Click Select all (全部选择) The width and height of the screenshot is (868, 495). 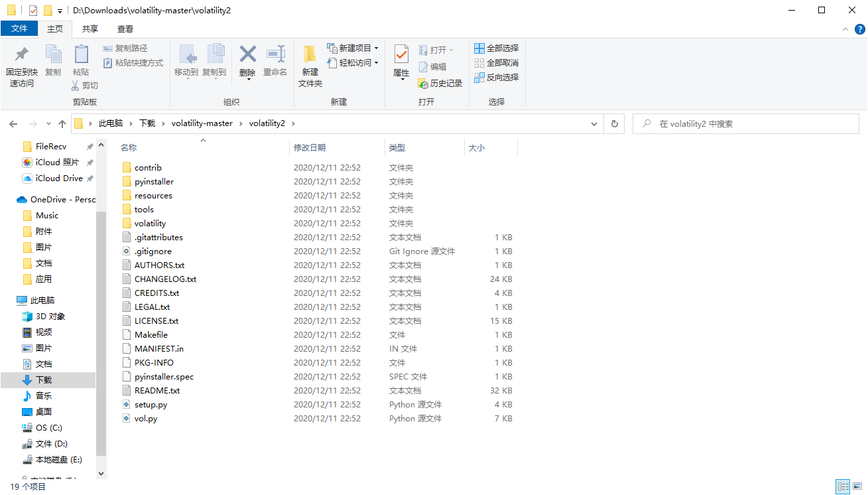click(497, 48)
